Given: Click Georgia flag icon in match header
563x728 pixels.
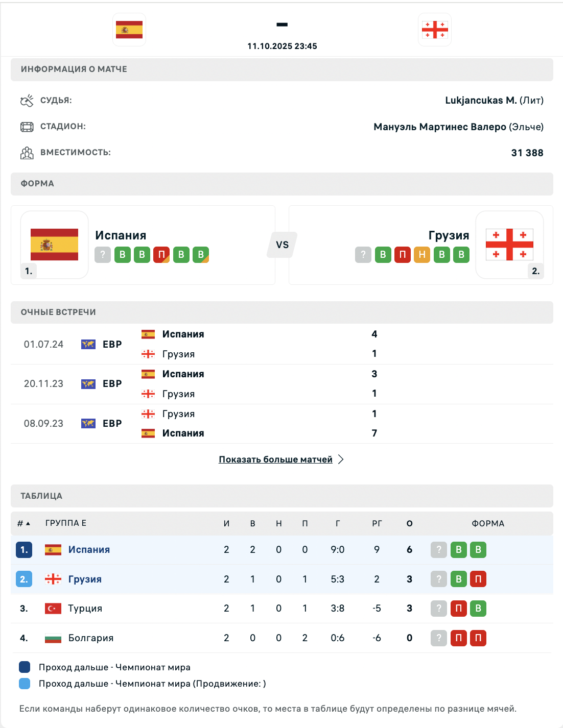Looking at the screenshot, I should point(435,30).
